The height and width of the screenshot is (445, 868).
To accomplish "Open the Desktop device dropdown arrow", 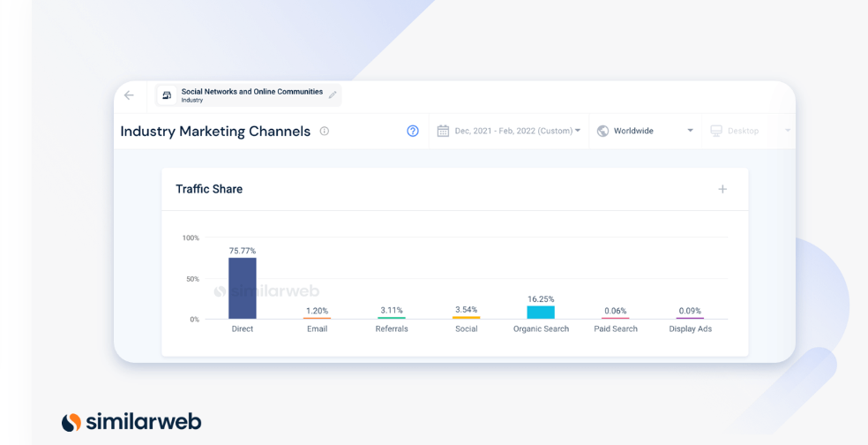I will click(788, 131).
